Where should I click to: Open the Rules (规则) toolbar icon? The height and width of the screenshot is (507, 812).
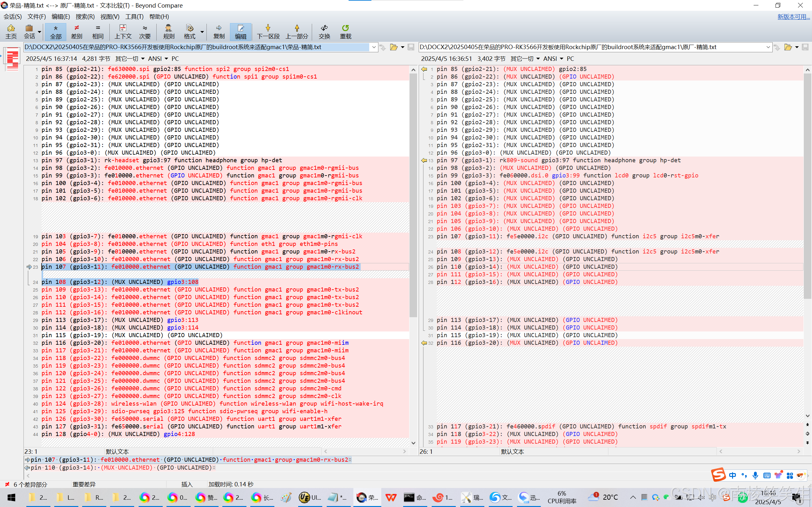(x=168, y=31)
